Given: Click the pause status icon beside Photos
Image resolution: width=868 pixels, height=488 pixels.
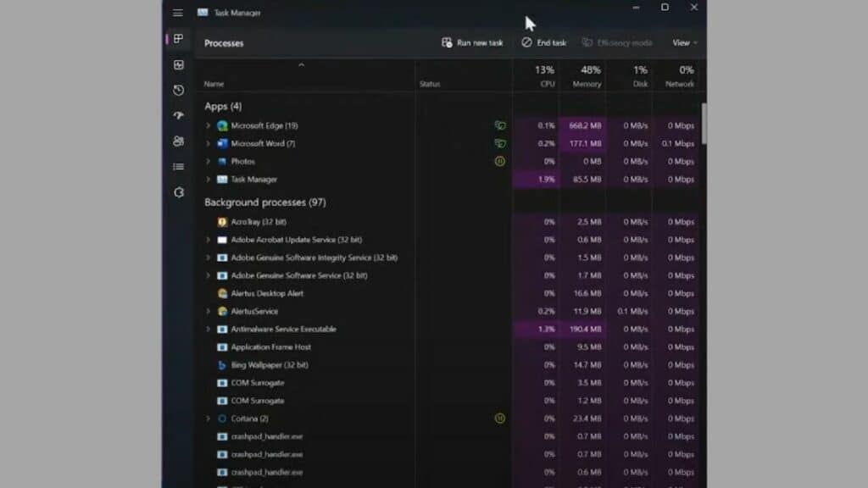Looking at the screenshot, I should [x=501, y=161].
